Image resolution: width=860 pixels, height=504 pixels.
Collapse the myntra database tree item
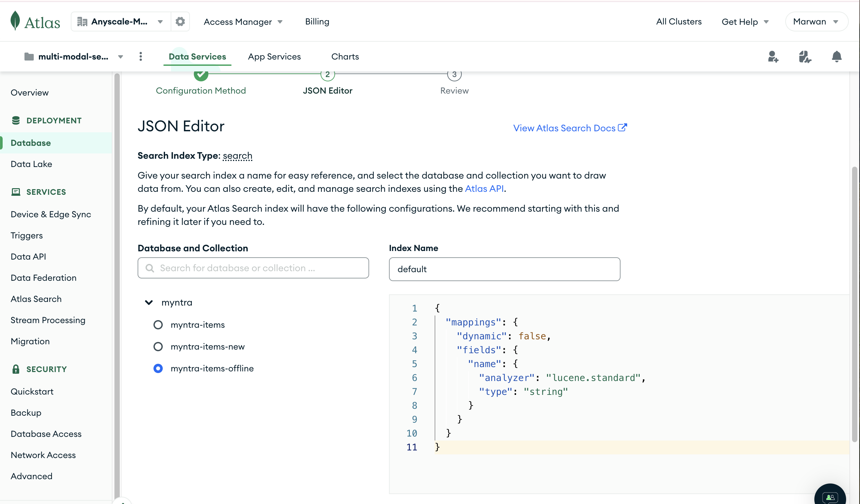pyautogui.click(x=148, y=302)
